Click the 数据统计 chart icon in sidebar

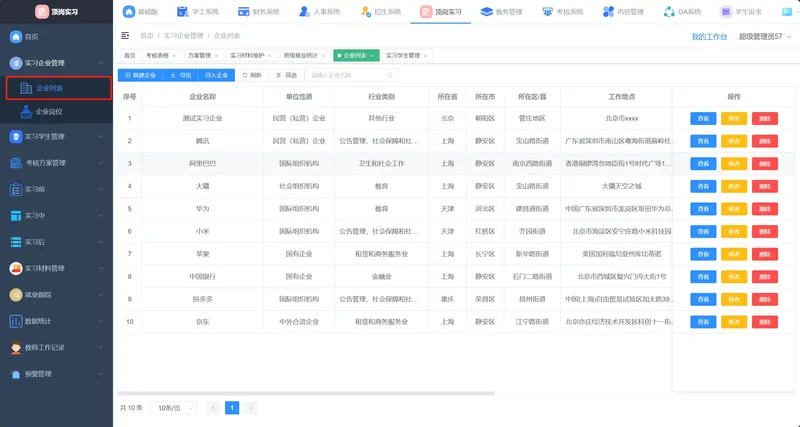pyautogui.click(x=16, y=321)
